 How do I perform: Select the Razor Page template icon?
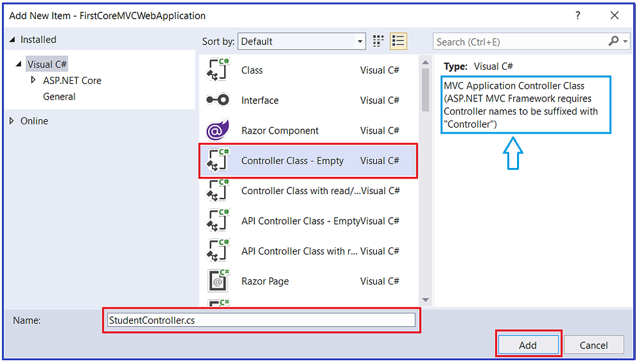click(x=218, y=281)
